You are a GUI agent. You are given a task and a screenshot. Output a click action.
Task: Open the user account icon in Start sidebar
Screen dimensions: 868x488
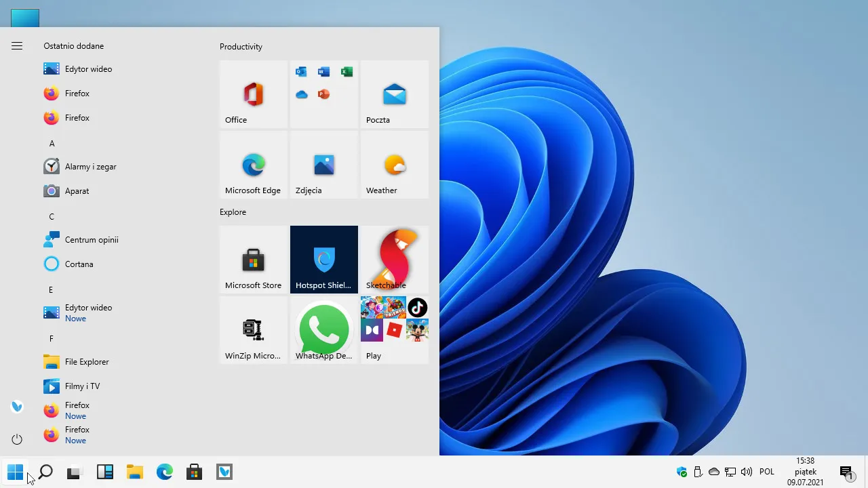point(17,407)
